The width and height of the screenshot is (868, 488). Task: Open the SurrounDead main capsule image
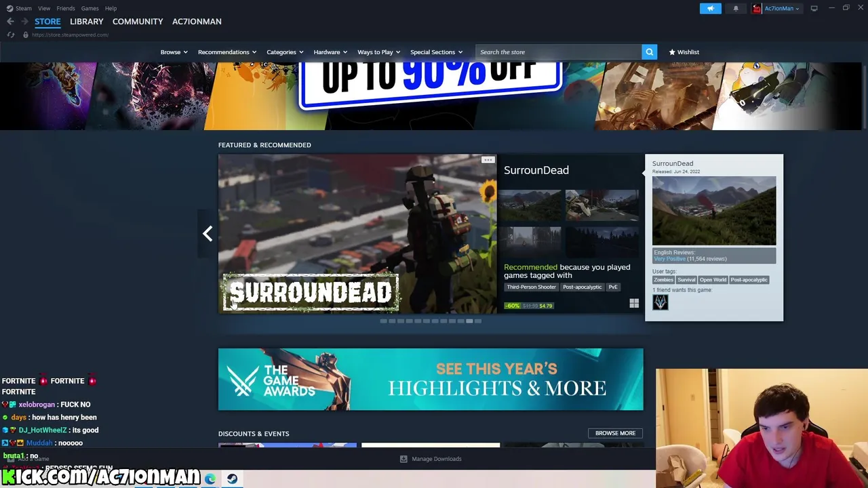pyautogui.click(x=357, y=234)
